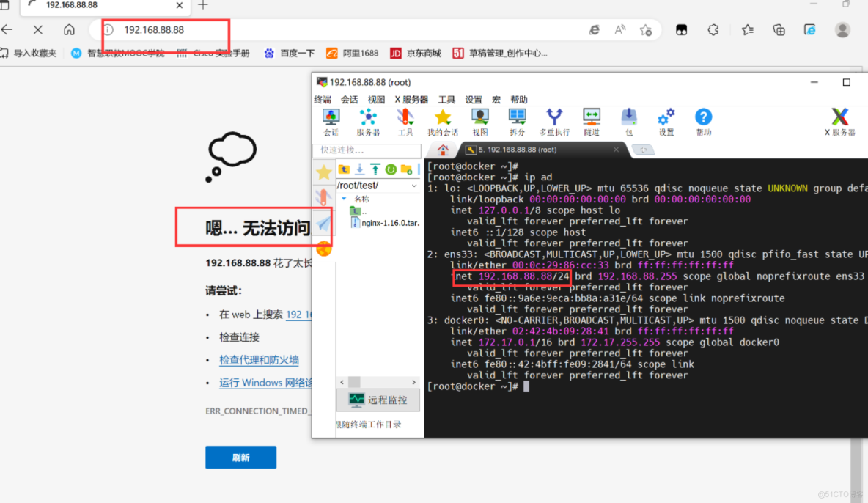This screenshot has width=868, height=503.
Task: Select the .. parent folder entry
Action: tap(358, 211)
